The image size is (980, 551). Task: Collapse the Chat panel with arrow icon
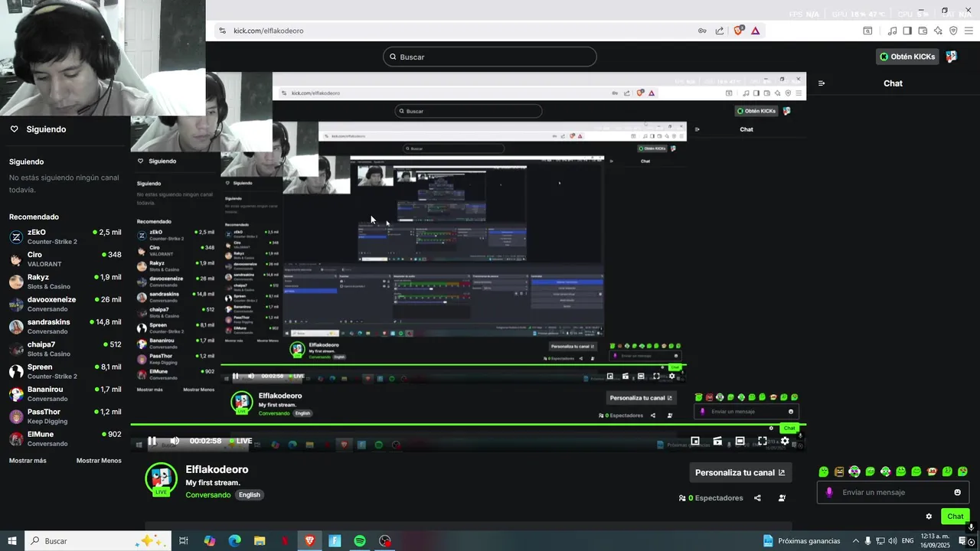click(x=822, y=83)
